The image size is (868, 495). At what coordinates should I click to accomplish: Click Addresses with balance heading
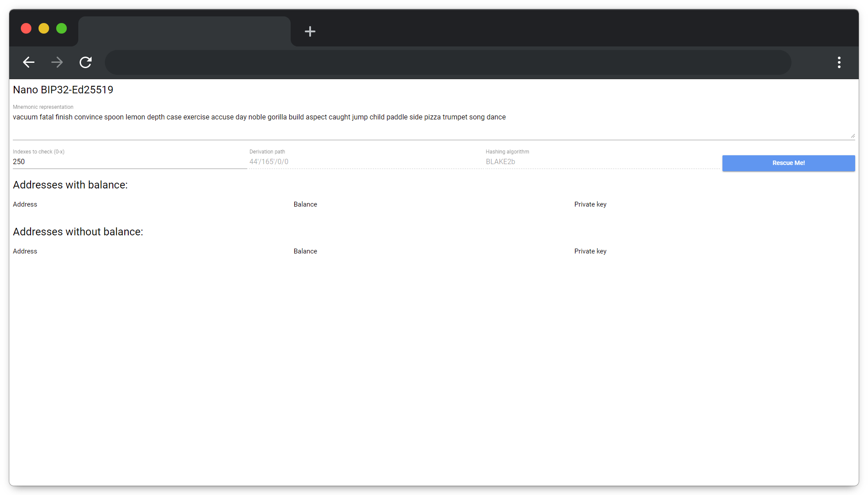[70, 185]
